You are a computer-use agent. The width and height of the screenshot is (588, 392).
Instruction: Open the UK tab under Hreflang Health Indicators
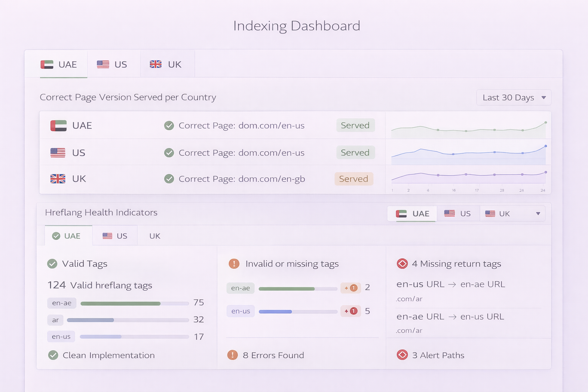coord(154,236)
